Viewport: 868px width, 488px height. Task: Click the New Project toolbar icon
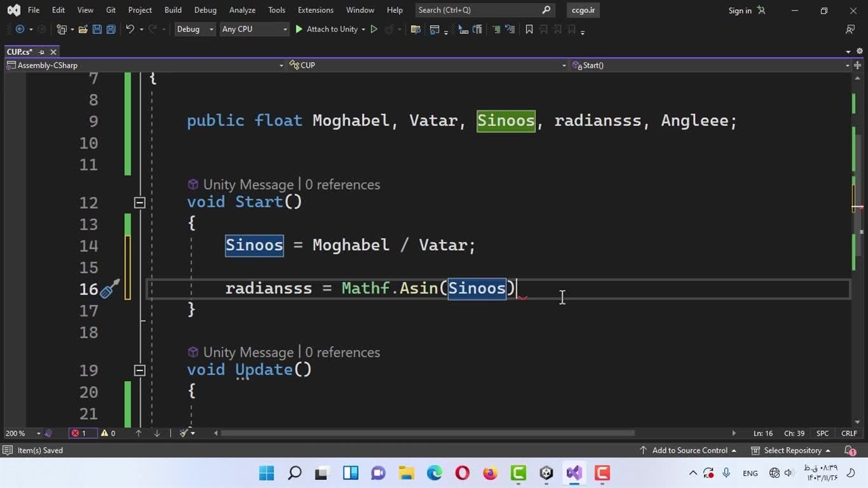click(x=62, y=29)
